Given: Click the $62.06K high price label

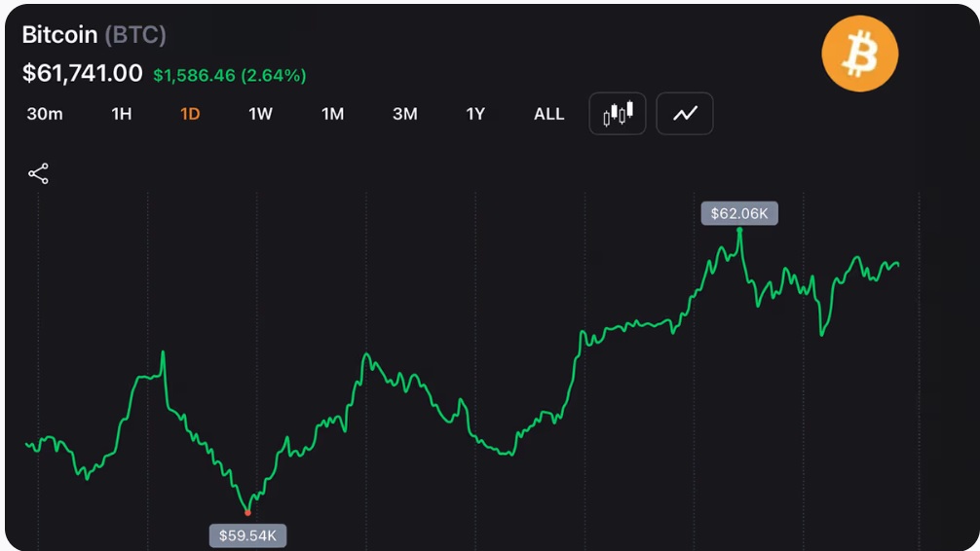Looking at the screenshot, I should point(739,213).
